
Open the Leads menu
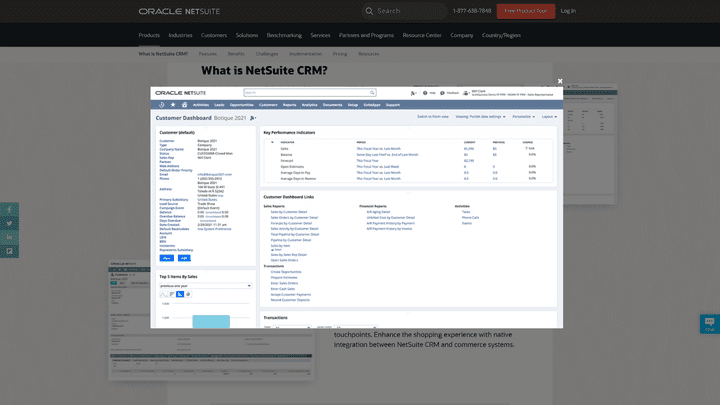click(x=219, y=105)
